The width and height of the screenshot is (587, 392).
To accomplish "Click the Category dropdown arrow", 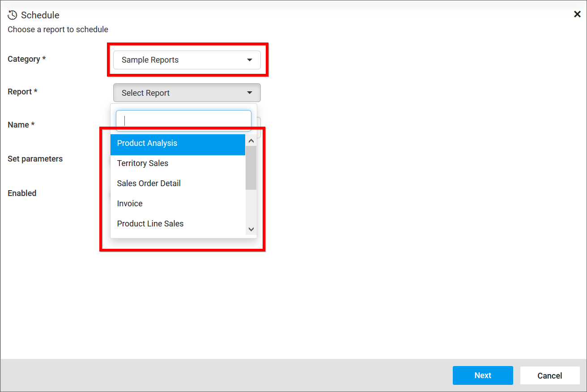I will tap(250, 60).
